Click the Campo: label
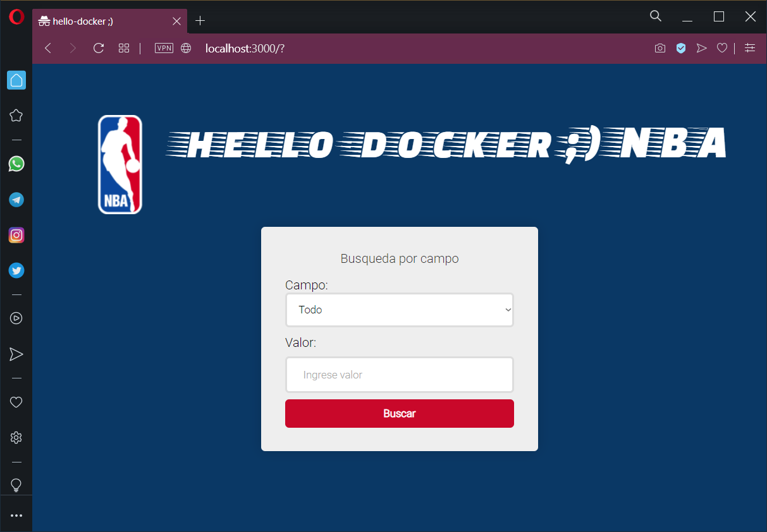This screenshot has height=532, width=767. point(307,285)
